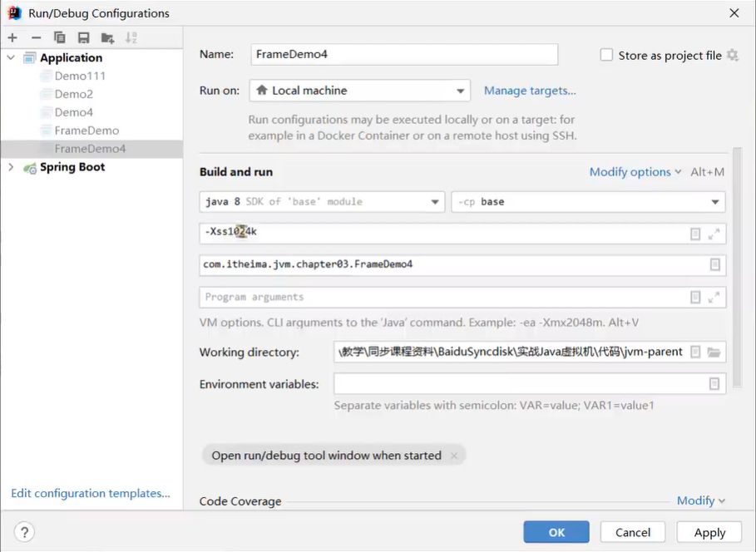The height and width of the screenshot is (552, 756).
Task: Click the Remove Configuration minus icon
Action: coord(36,37)
